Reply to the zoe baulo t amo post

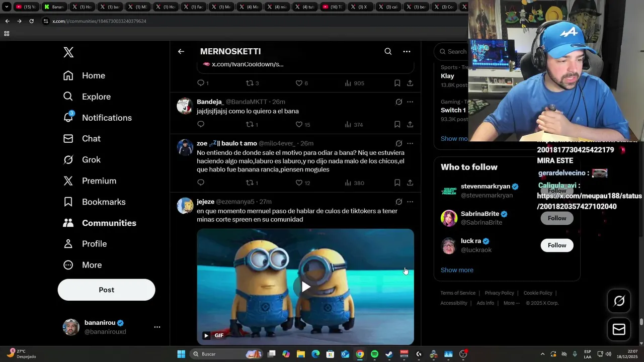(201, 183)
